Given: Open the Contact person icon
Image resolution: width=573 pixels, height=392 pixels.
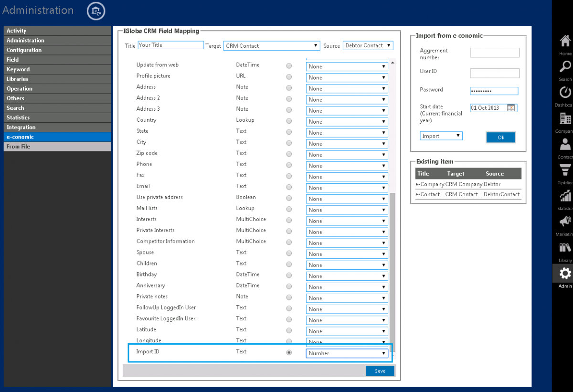Looking at the screenshot, I should pos(565,144).
